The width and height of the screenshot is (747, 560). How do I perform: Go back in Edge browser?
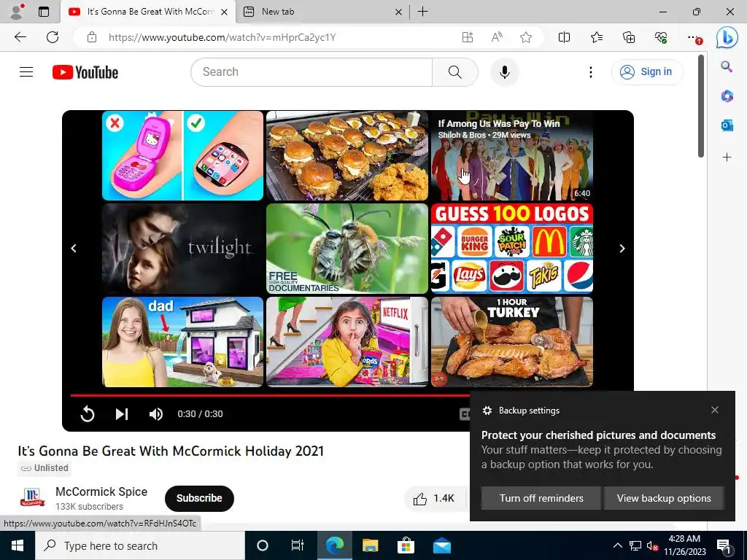[20, 37]
